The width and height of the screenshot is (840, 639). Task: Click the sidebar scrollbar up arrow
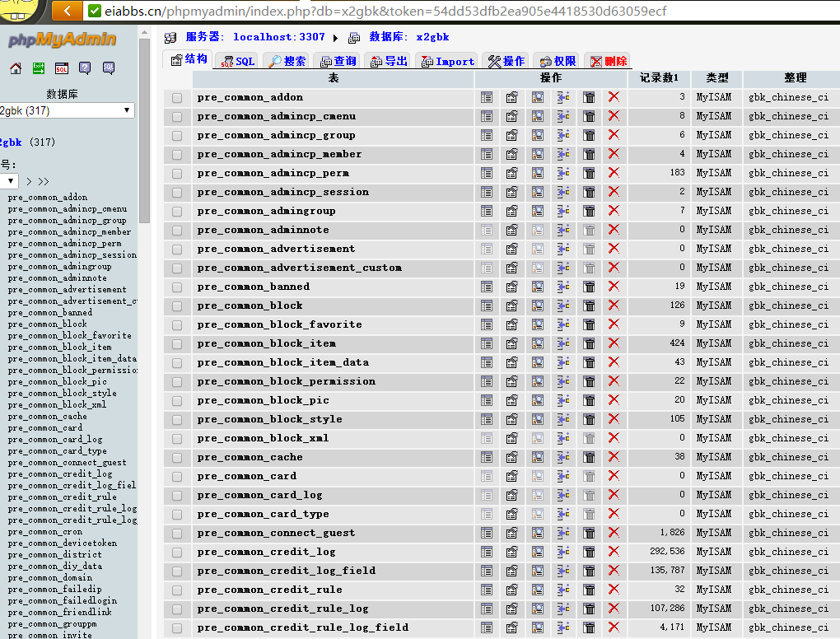pos(144,32)
